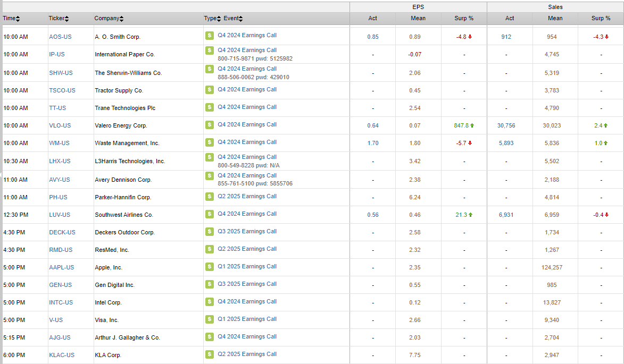This screenshot has height=364, width=624.
Task: Sort the table by the Company column
Action: coord(109,18)
